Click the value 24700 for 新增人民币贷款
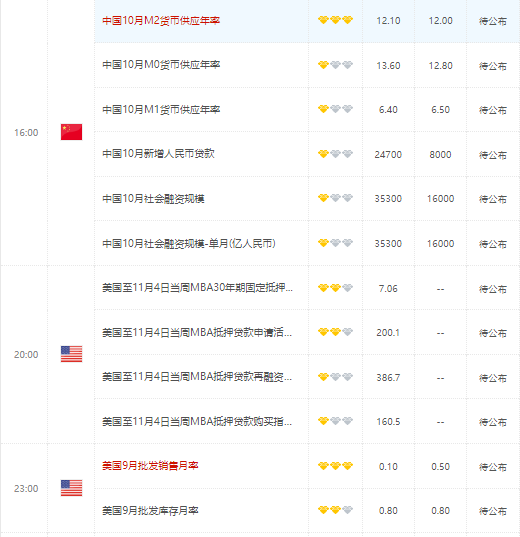Image resolution: width=520 pixels, height=537 pixels. click(x=388, y=154)
